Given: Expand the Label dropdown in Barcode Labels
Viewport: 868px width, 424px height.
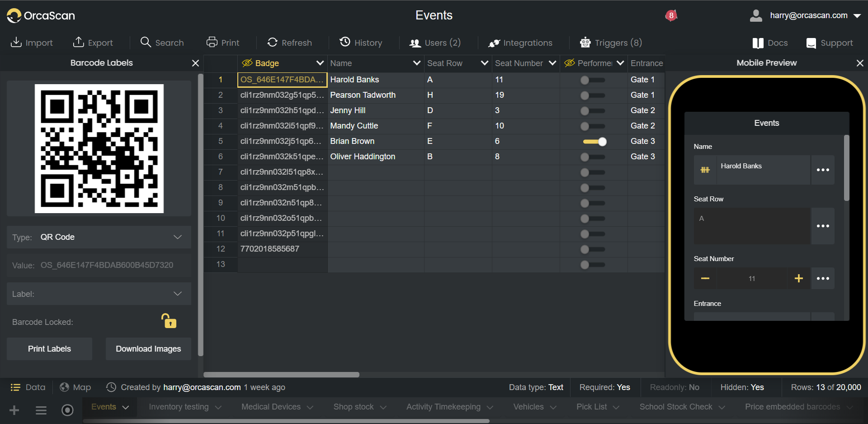Looking at the screenshot, I should coord(178,294).
